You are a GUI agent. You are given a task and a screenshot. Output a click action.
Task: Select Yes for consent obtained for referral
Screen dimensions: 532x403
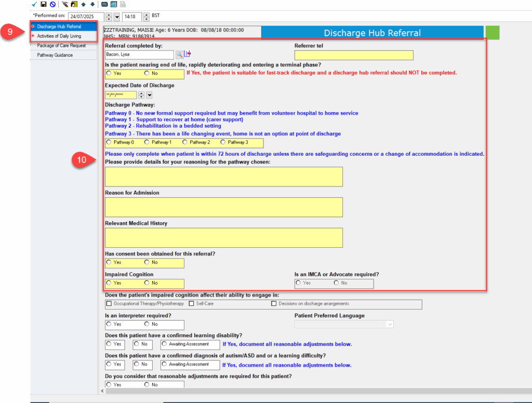point(109,262)
